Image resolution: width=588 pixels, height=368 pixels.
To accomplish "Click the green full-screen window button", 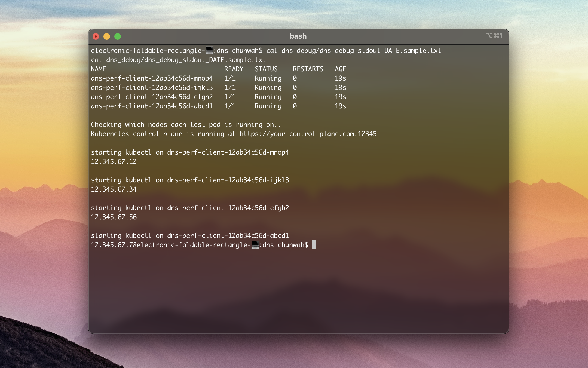I will tap(118, 36).
